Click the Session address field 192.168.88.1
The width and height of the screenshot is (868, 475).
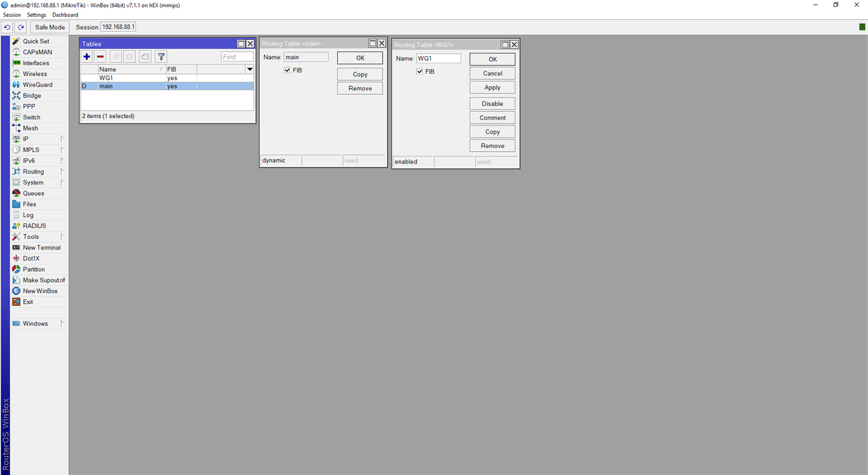[x=119, y=27]
